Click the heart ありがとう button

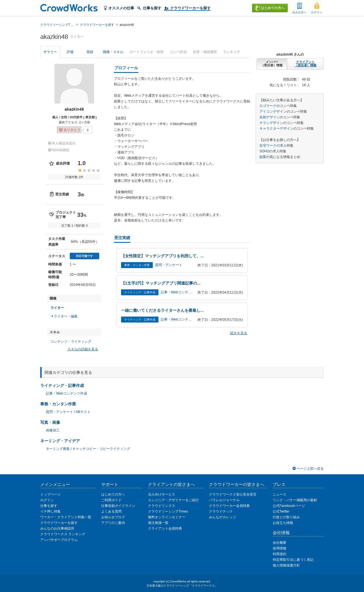[x=69, y=130]
